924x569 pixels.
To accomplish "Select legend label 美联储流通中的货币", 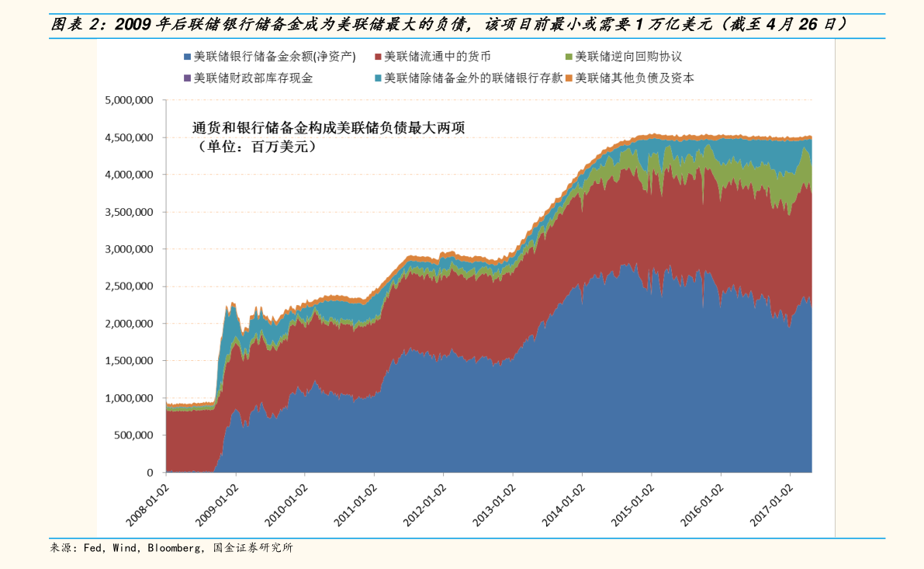I will point(438,57).
